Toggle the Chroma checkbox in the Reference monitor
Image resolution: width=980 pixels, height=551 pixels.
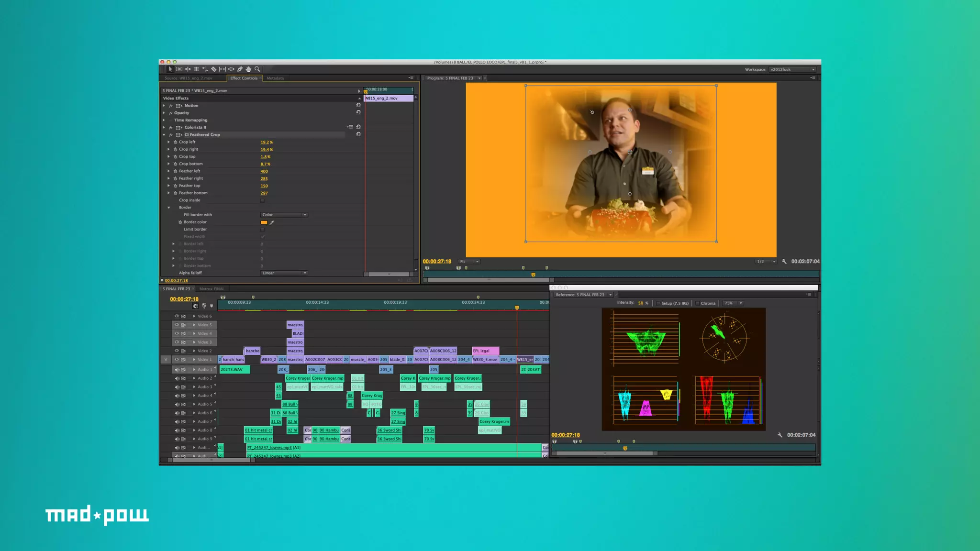tap(698, 303)
